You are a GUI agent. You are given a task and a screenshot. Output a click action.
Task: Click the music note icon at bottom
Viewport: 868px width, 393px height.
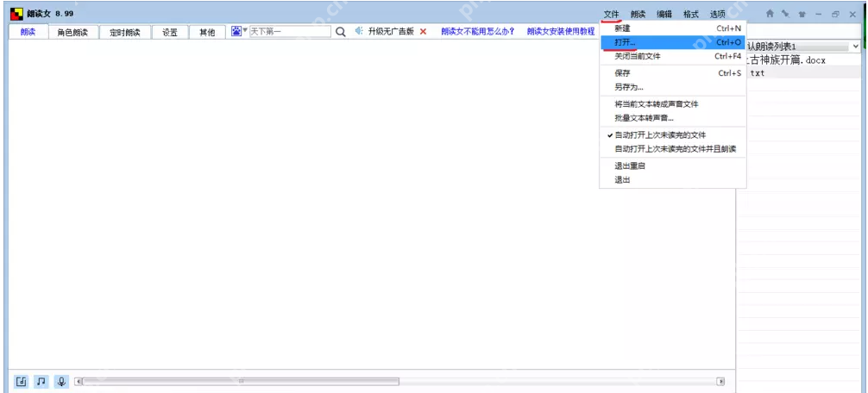pyautogui.click(x=41, y=381)
